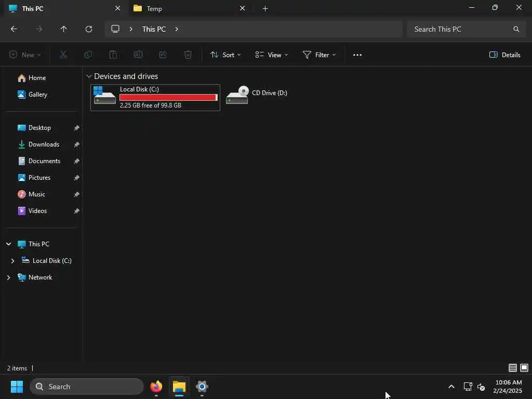The width and height of the screenshot is (532, 399).
Task: Open Local Disk (C:) drive
Action: pos(155,97)
